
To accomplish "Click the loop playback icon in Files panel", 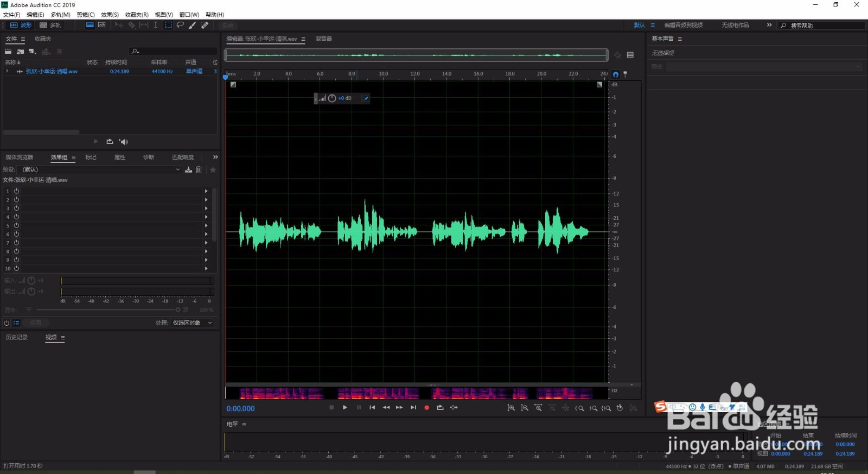I will [110, 141].
